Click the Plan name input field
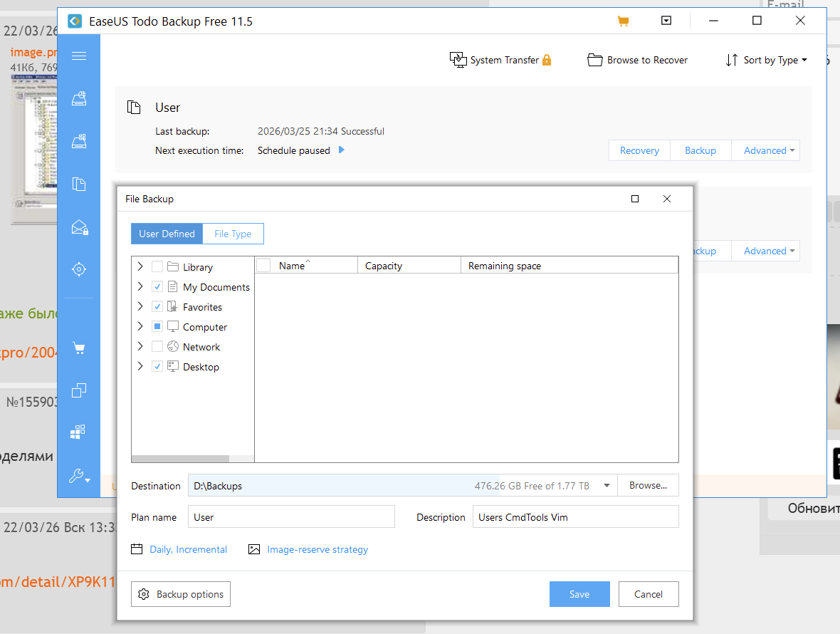 291,516
